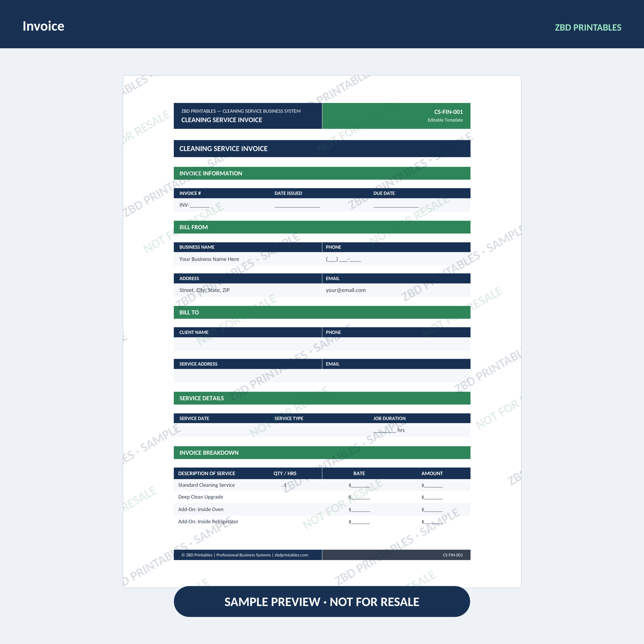Click the empty Client Name field
Image resolution: width=644 pixels, height=644 pixels.
248,344
